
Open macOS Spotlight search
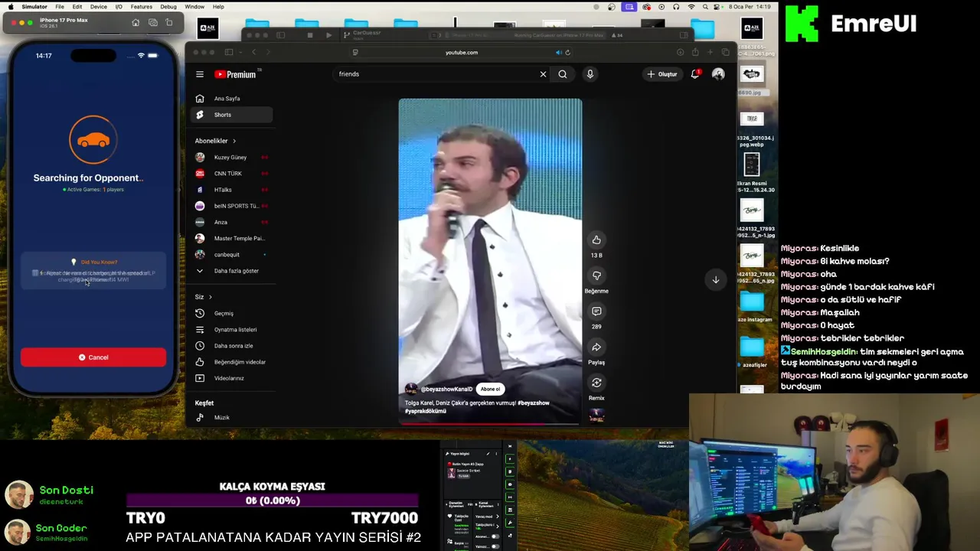tap(707, 7)
